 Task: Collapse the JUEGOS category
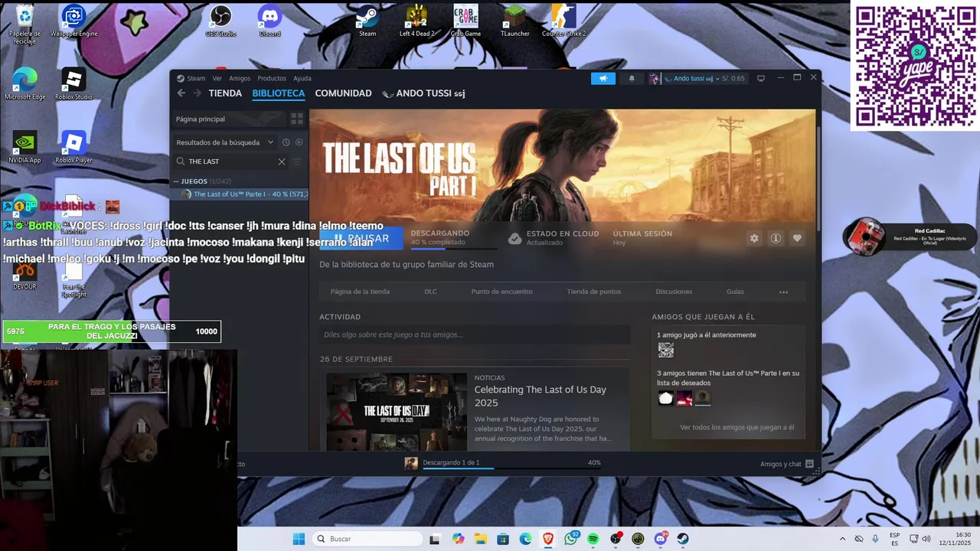click(175, 181)
